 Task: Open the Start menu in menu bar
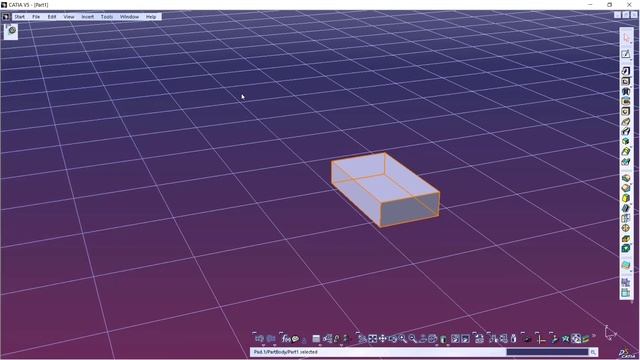20,17
